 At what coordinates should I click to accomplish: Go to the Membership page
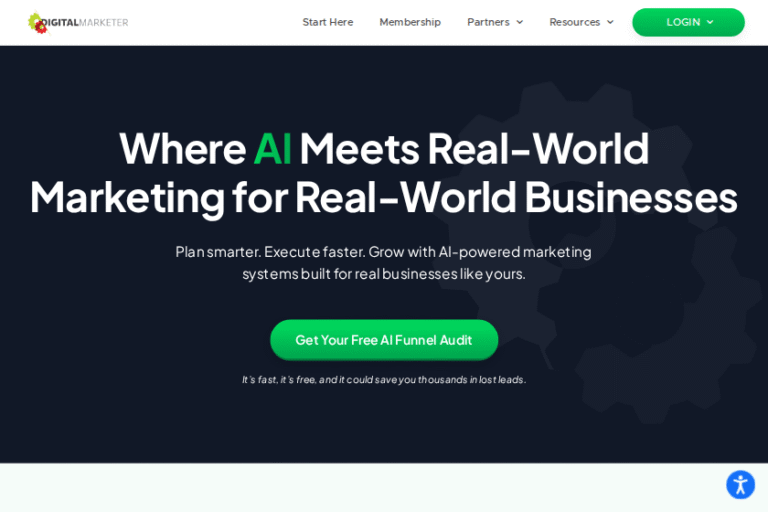410,22
